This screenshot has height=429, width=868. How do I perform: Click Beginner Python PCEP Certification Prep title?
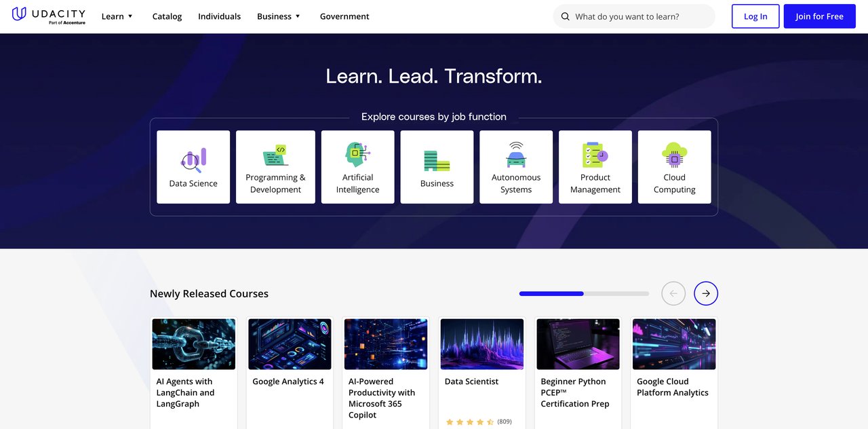tap(575, 392)
